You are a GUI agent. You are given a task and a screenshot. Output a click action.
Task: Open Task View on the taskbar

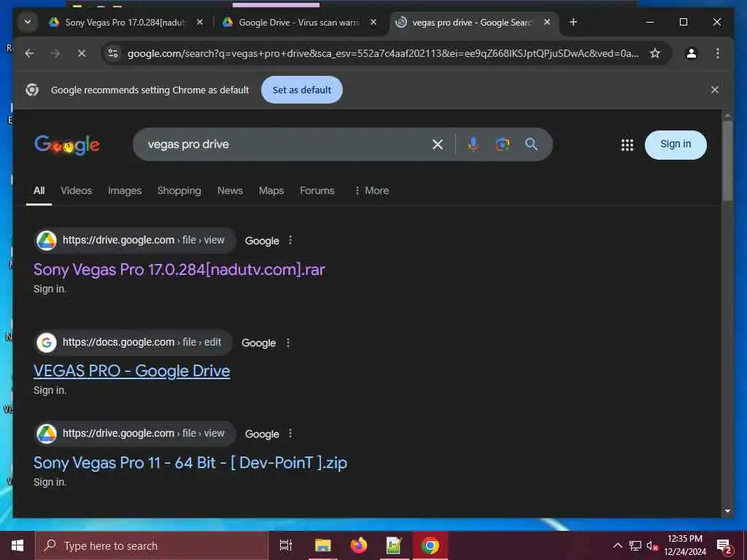pos(286,545)
